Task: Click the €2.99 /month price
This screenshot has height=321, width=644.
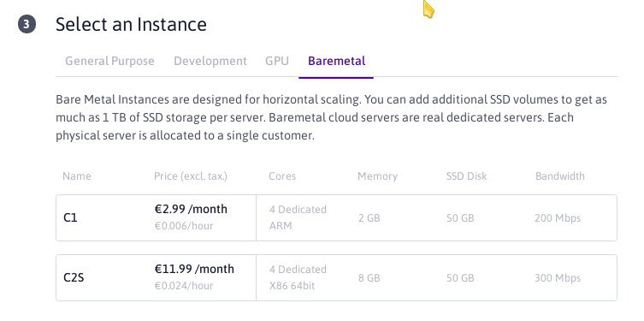Action: 191,209
